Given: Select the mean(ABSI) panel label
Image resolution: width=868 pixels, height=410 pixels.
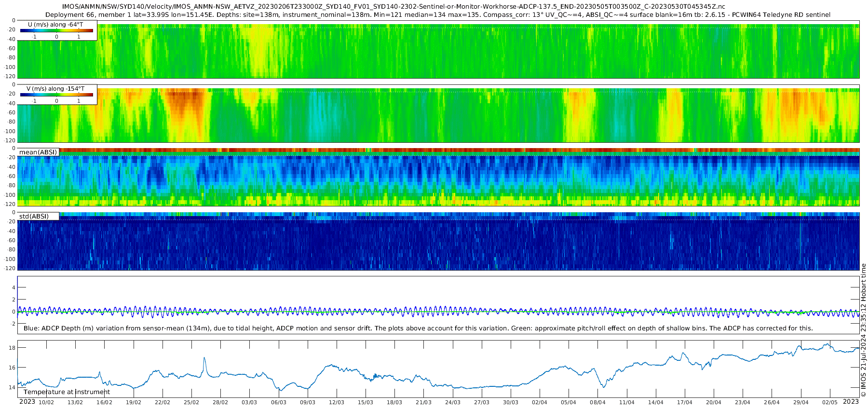Looking at the screenshot, I should (38, 152).
